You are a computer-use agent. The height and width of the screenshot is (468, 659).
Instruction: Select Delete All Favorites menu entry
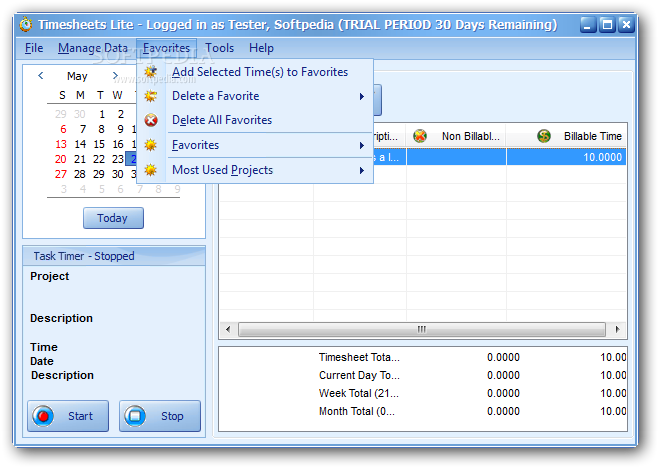pos(255,120)
